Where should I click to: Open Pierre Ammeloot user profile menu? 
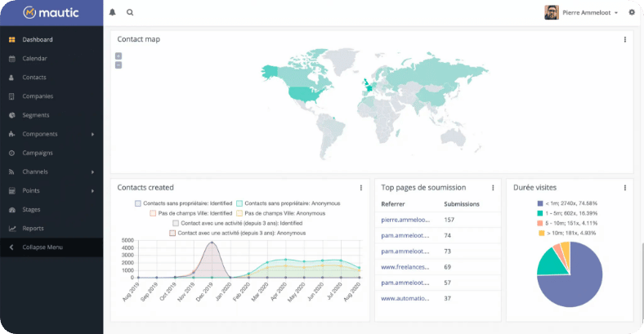(582, 12)
